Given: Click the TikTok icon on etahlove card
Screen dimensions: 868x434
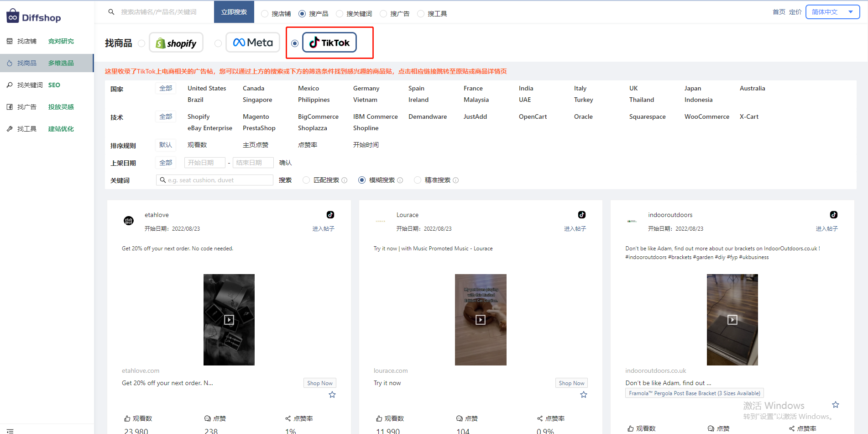Looking at the screenshot, I should (330, 215).
